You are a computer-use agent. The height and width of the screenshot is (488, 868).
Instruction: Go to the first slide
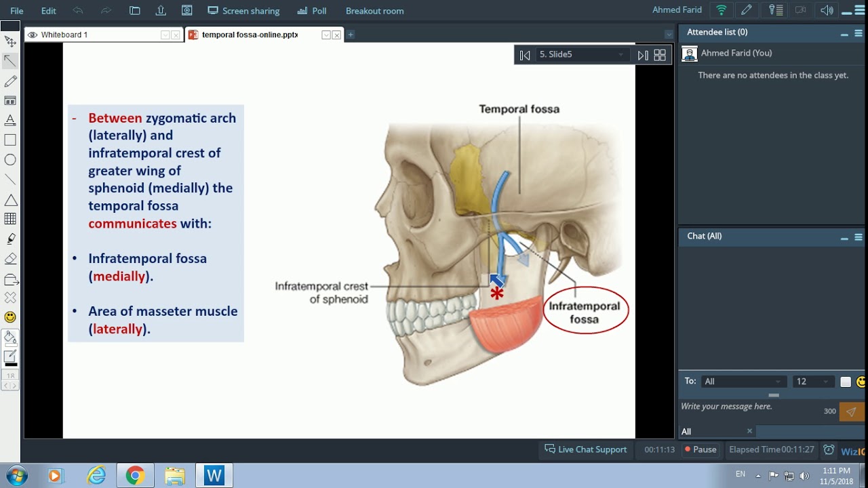tap(525, 55)
